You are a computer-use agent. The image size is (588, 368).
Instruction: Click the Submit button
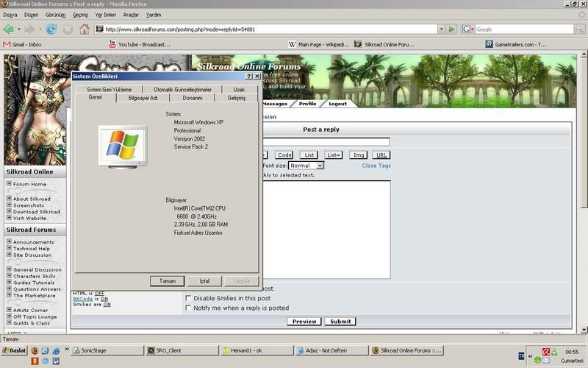[340, 322]
